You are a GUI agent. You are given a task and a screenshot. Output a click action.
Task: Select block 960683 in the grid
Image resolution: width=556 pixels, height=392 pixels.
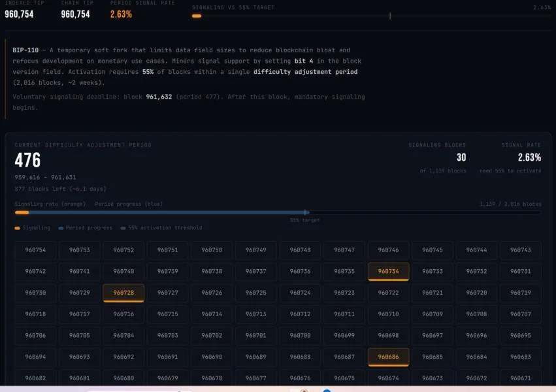(x=521, y=357)
